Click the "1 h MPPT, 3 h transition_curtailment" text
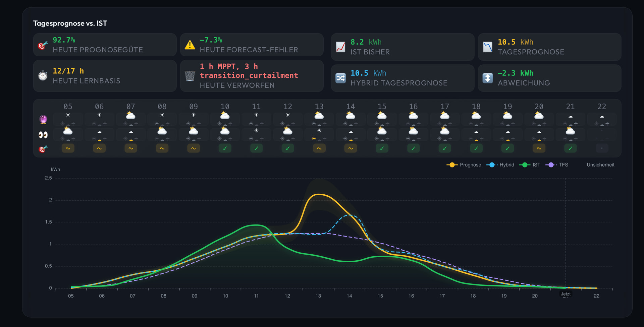644x327 pixels. (249, 71)
